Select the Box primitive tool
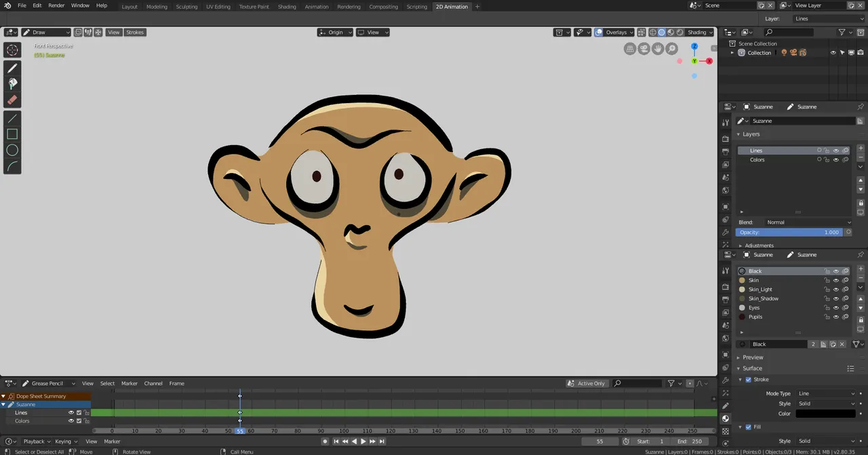 tap(12, 134)
